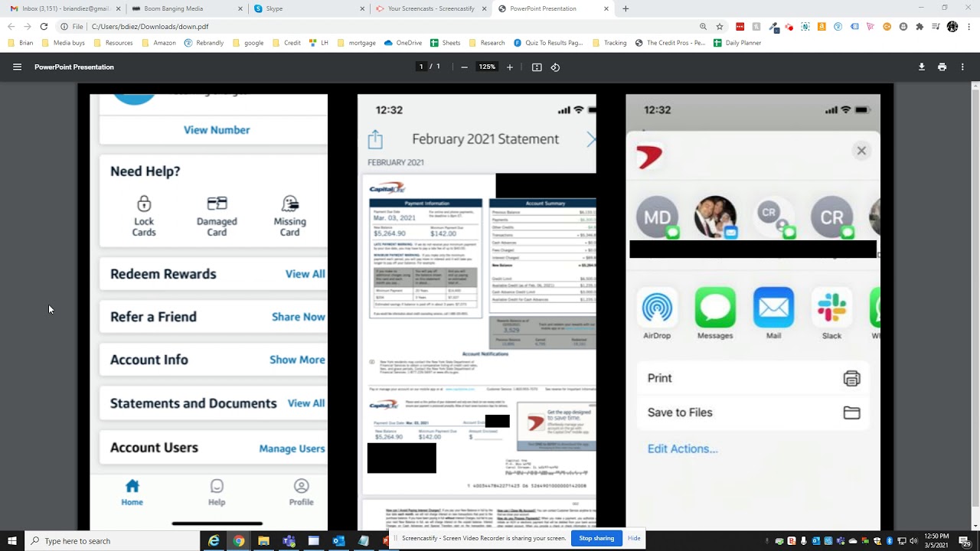Close the iOS share sheet
980x551 pixels.
(861, 151)
